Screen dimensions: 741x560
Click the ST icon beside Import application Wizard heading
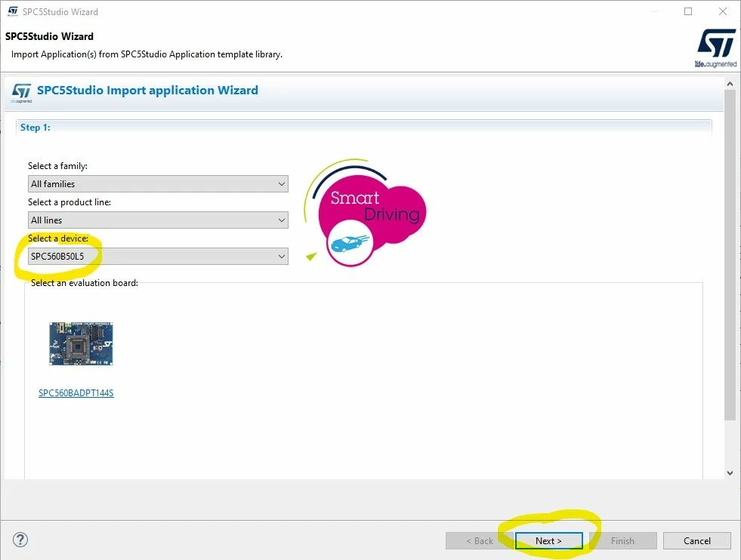[x=21, y=91]
